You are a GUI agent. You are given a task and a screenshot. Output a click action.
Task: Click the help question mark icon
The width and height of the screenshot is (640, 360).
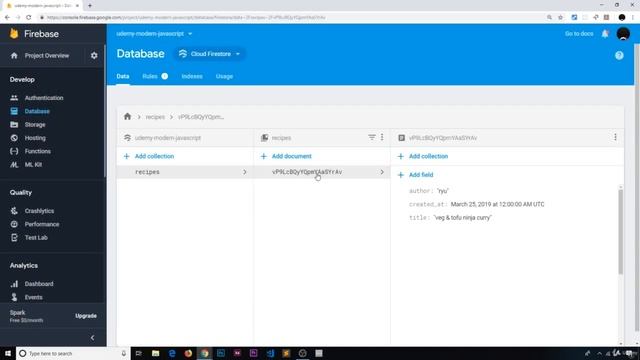click(x=619, y=56)
